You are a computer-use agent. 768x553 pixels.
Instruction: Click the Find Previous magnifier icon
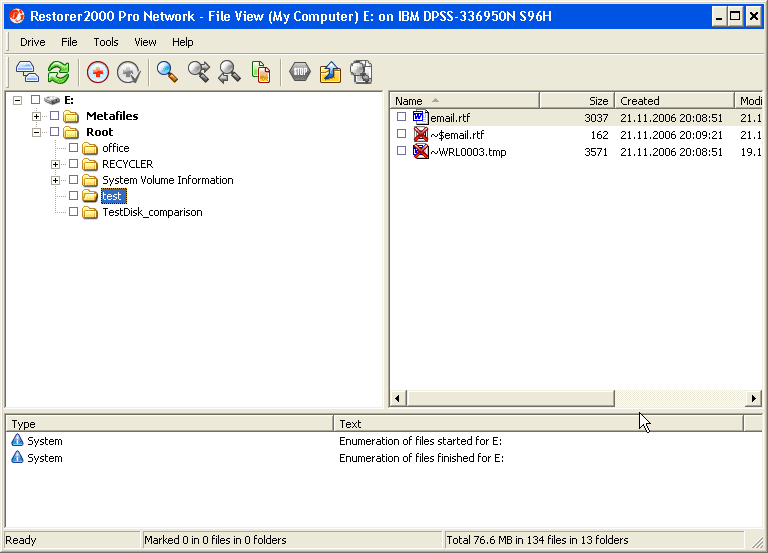point(229,72)
